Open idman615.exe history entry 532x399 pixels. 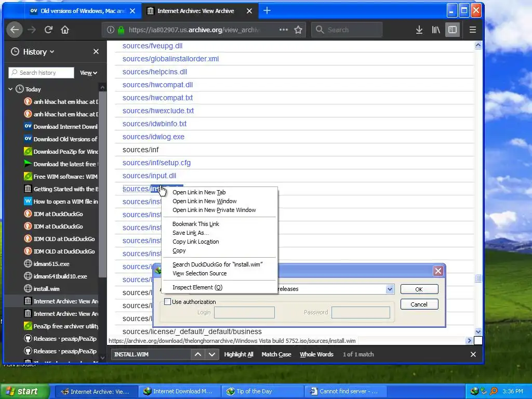(x=47, y=264)
